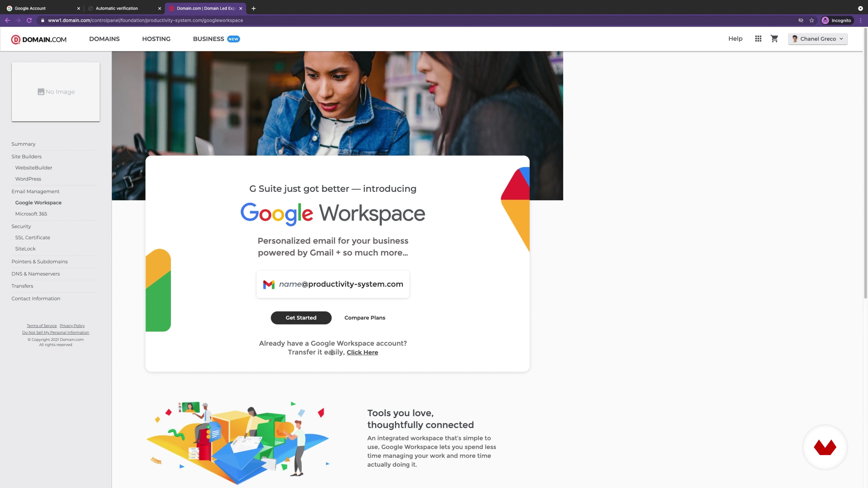868x488 pixels.
Task: Click the tracking protection eye icon
Action: tap(801, 21)
